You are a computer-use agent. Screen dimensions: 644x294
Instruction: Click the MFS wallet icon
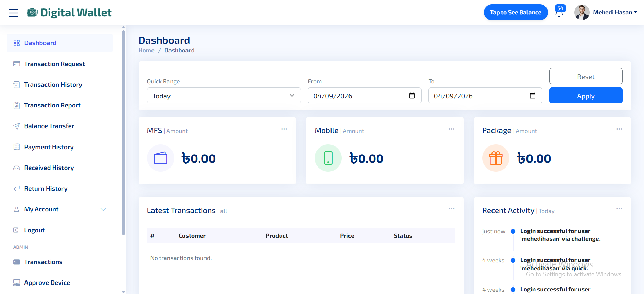160,158
